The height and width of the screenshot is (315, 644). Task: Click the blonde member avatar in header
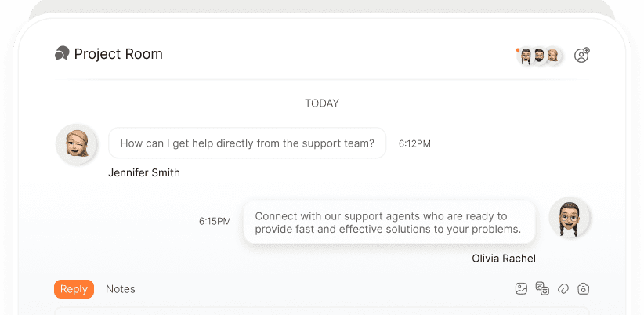pyautogui.click(x=552, y=56)
